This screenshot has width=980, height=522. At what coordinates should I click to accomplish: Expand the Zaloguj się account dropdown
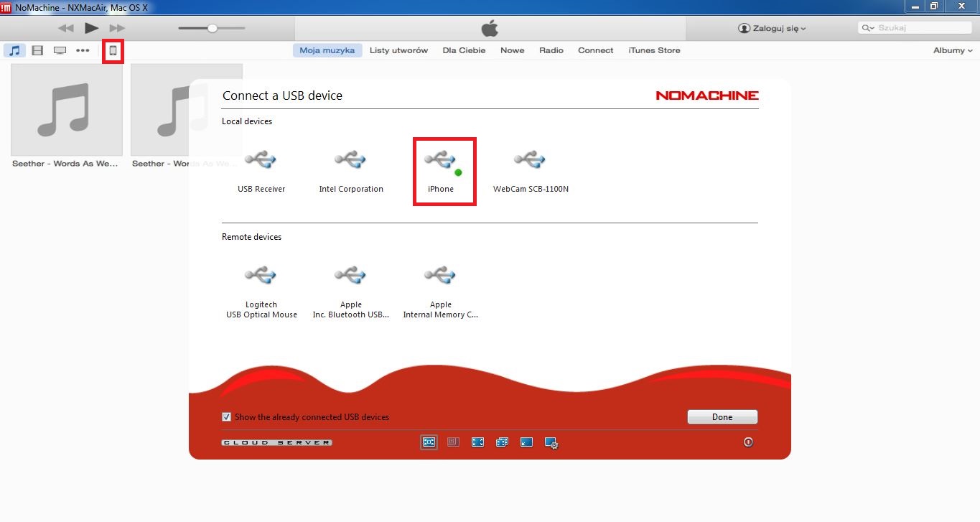click(x=772, y=29)
